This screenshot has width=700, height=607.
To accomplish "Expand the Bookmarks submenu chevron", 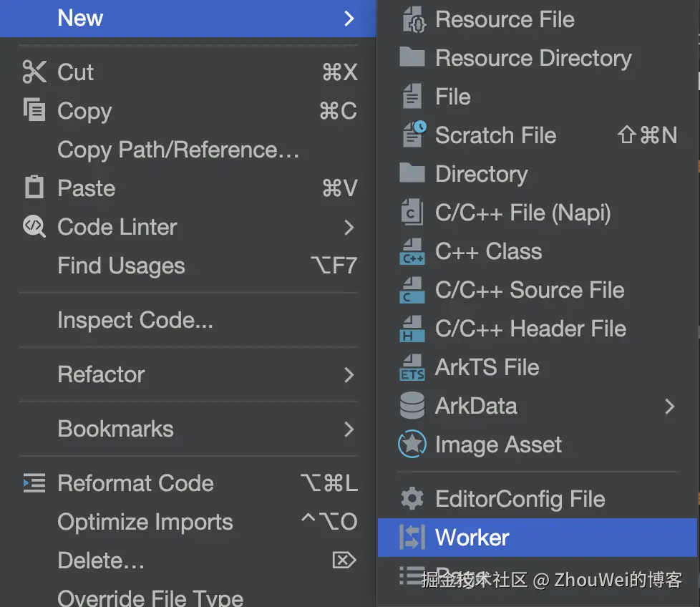I will pos(349,429).
